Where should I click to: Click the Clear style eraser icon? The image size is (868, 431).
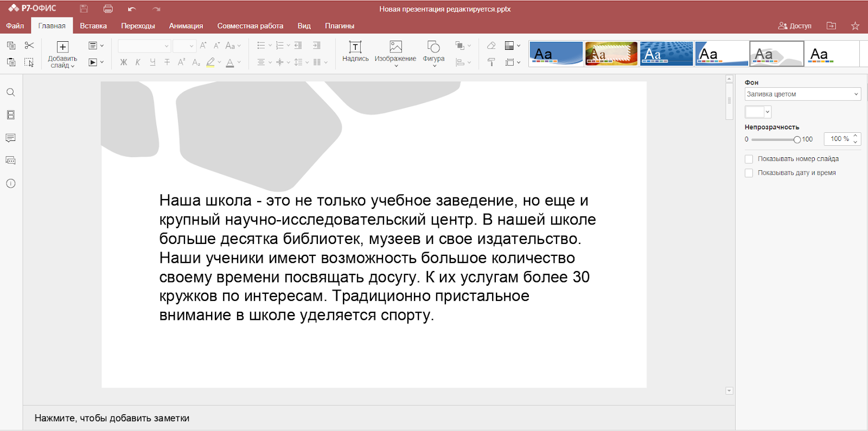point(491,46)
